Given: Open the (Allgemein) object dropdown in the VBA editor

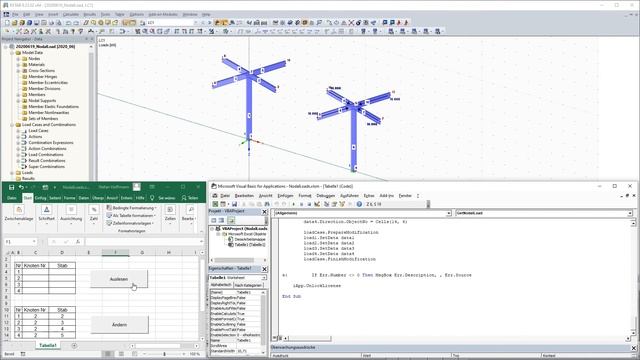Looking at the screenshot, I should [449, 213].
